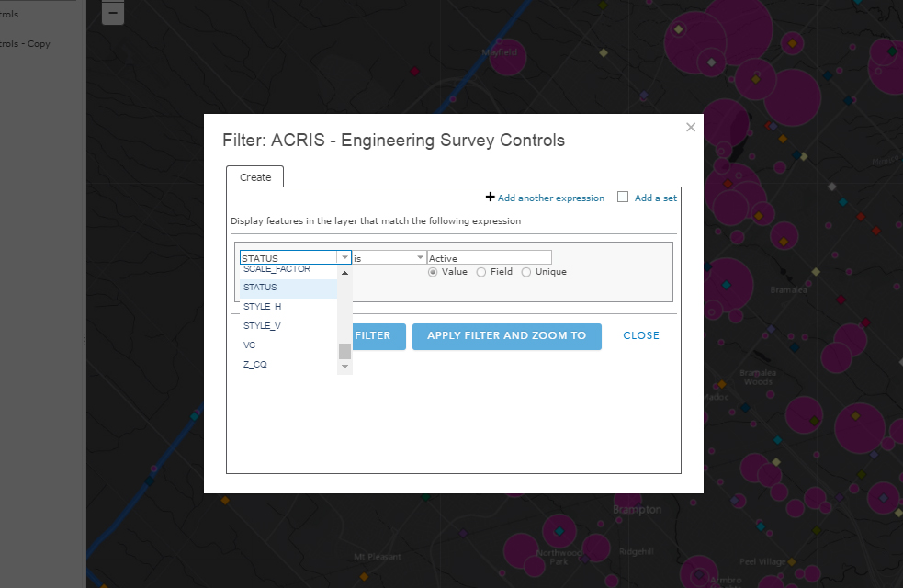Select the Value radio button
Screen dimensions: 903x588
[x=433, y=272]
